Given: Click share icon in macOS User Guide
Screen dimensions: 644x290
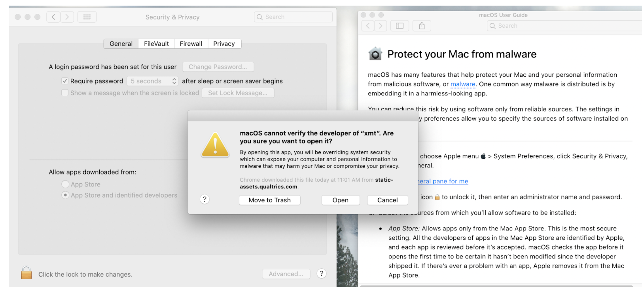Looking at the screenshot, I should 422,26.
